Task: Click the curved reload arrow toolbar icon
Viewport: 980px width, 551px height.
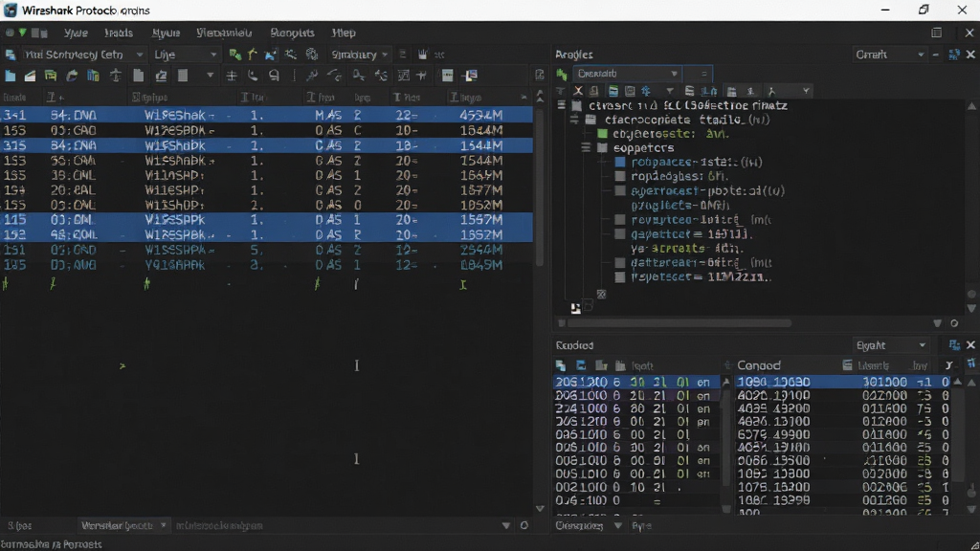Action: [x=72, y=76]
